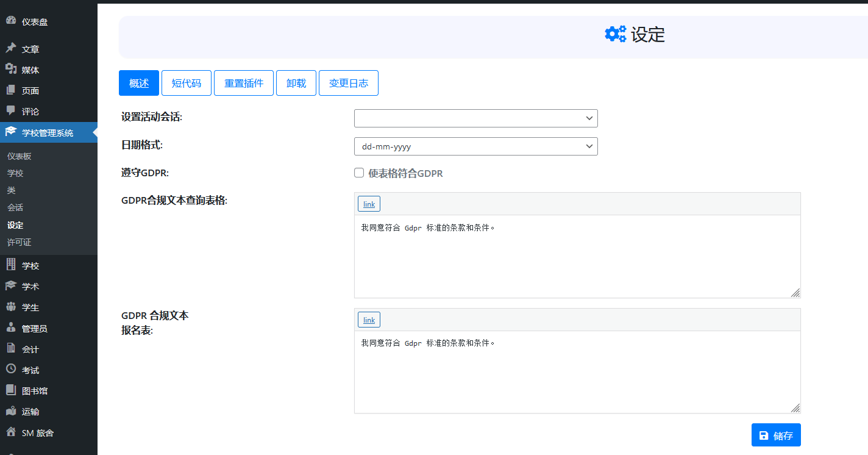Click the 使表格符合GDPR label text
The height and width of the screenshot is (455, 868).
tap(405, 173)
